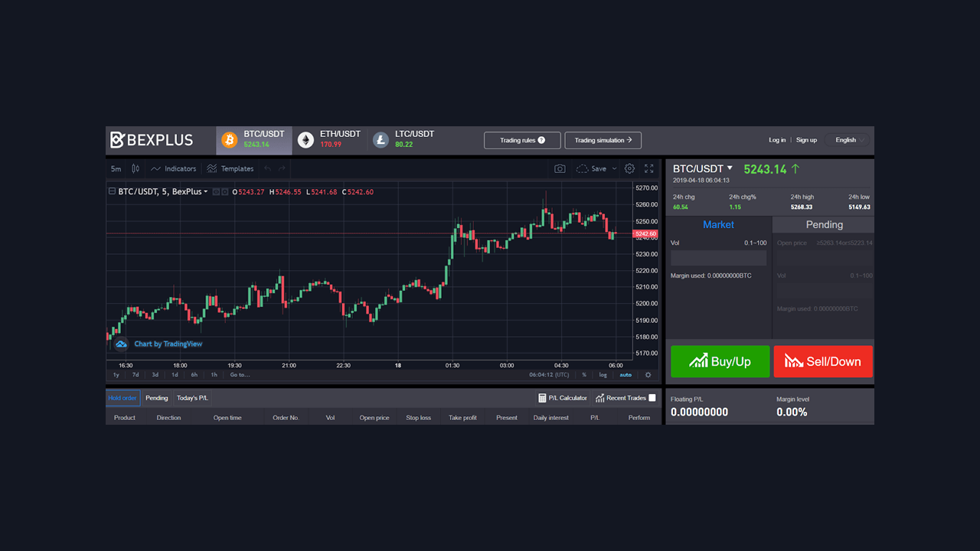Click the Daily interest column header
Screen dimensions: 980x551
click(551, 418)
